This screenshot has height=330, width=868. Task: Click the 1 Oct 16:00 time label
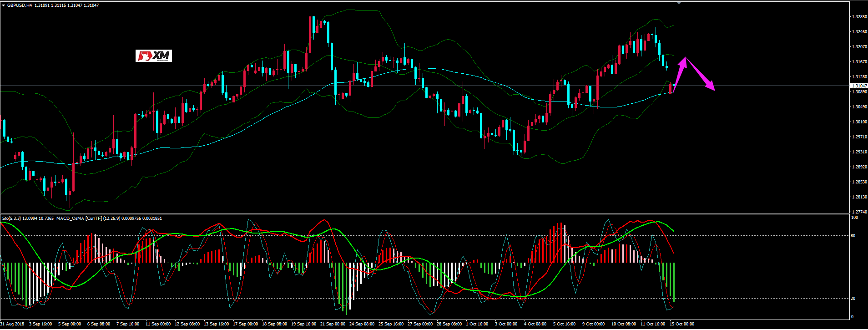click(x=477, y=324)
